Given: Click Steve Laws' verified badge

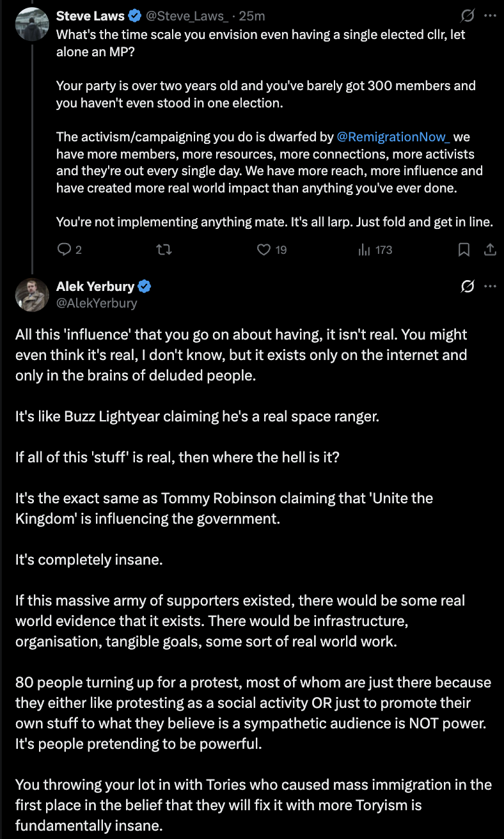Looking at the screenshot, I should click(x=134, y=15).
